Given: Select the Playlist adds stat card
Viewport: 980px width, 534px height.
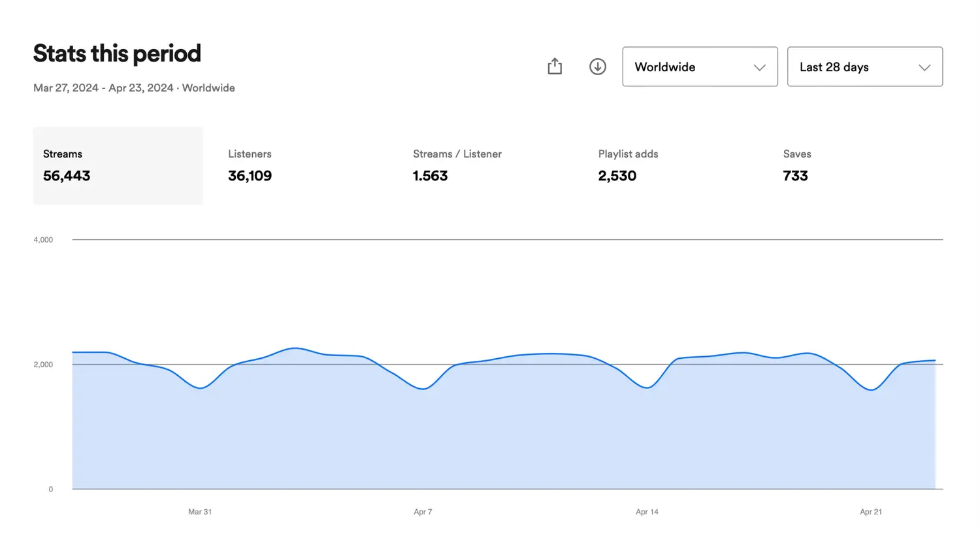Looking at the screenshot, I should pyautogui.click(x=627, y=165).
